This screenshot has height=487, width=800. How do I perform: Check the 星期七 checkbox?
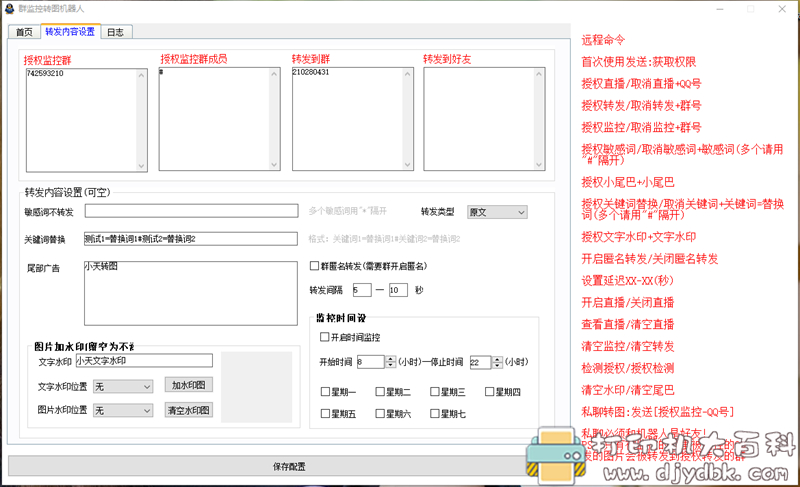[435, 414]
